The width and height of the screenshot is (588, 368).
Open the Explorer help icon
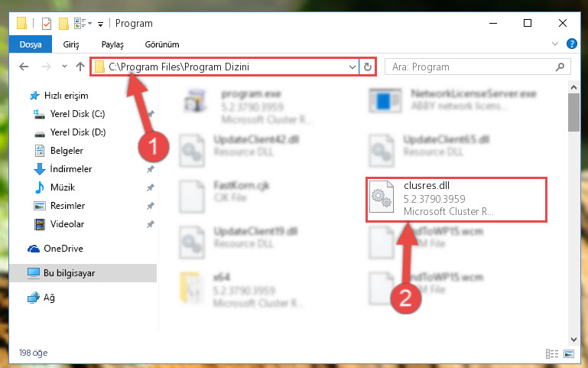[x=571, y=44]
